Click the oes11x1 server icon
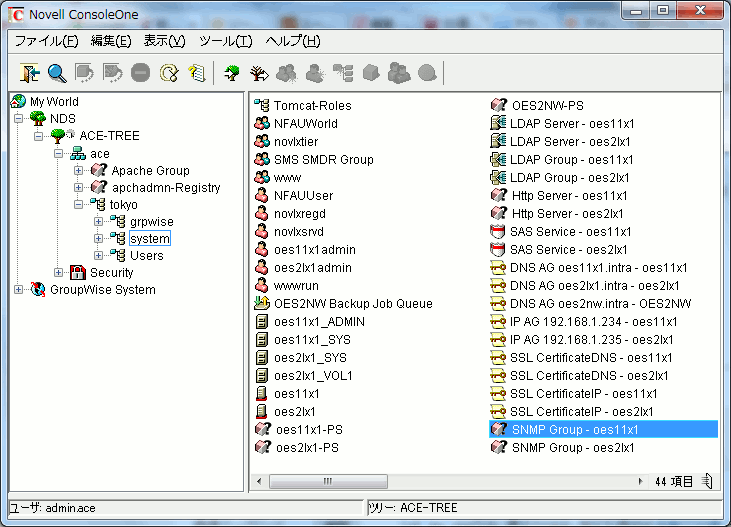This screenshot has height=527, width=731. tap(262, 394)
